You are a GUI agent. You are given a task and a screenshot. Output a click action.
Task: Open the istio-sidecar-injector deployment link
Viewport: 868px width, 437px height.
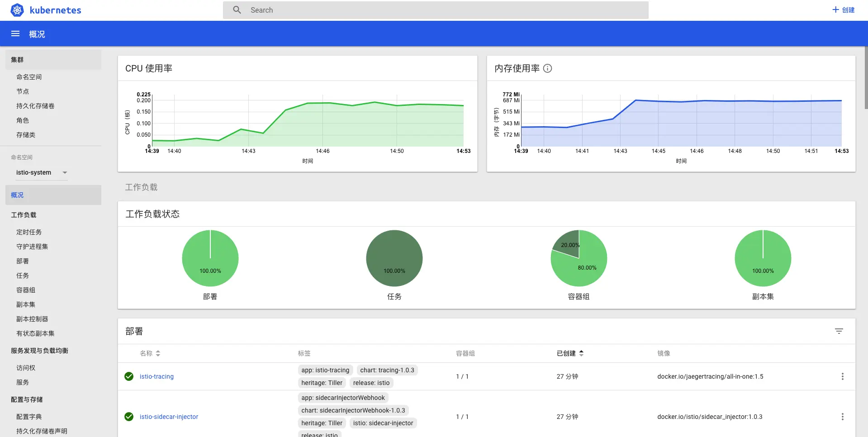(x=169, y=417)
